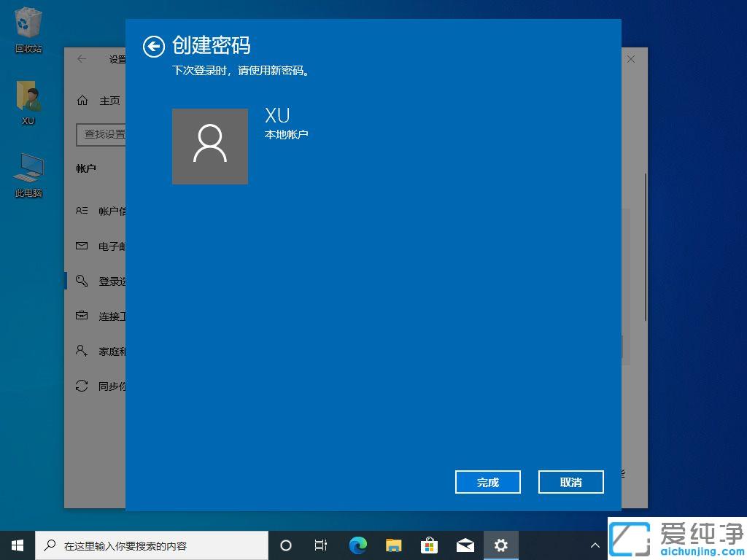Open the Mail app from the taskbar
The height and width of the screenshot is (560, 747).
pos(465,545)
